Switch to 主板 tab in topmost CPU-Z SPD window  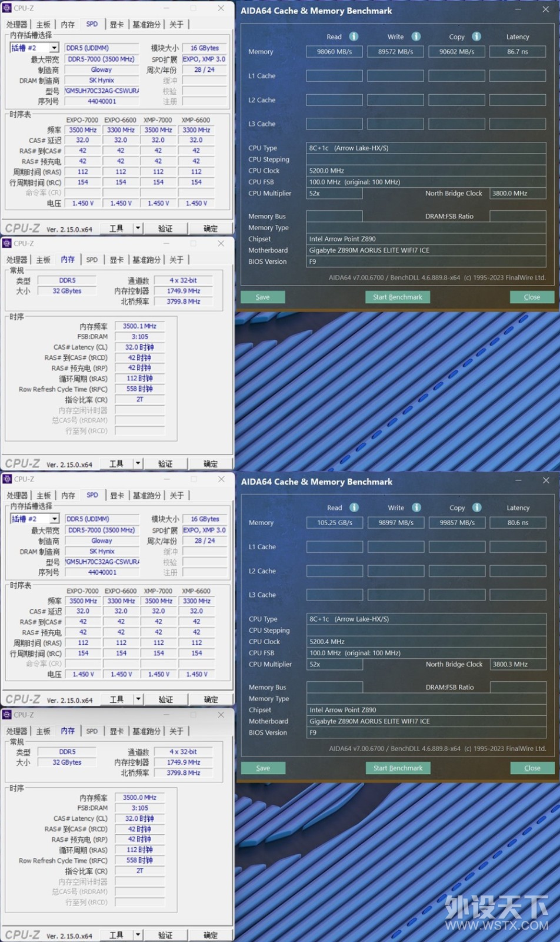point(44,25)
